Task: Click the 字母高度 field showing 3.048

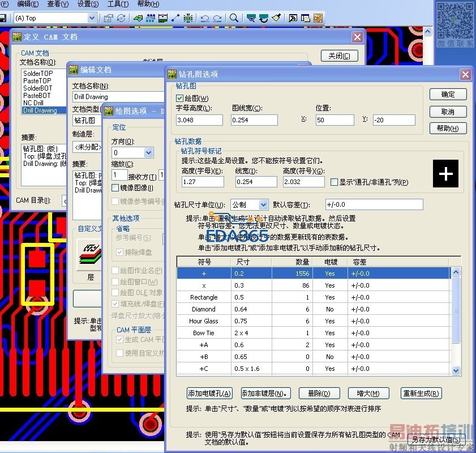Action: click(199, 120)
